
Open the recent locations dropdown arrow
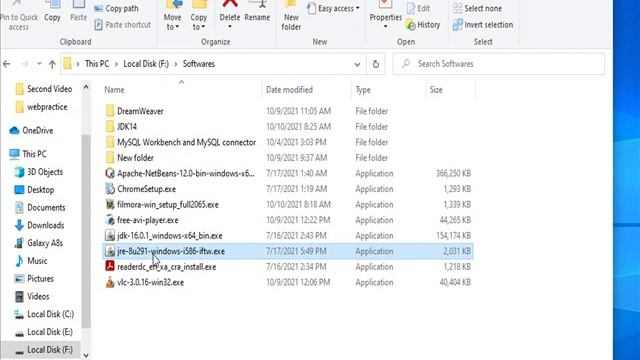coord(39,64)
